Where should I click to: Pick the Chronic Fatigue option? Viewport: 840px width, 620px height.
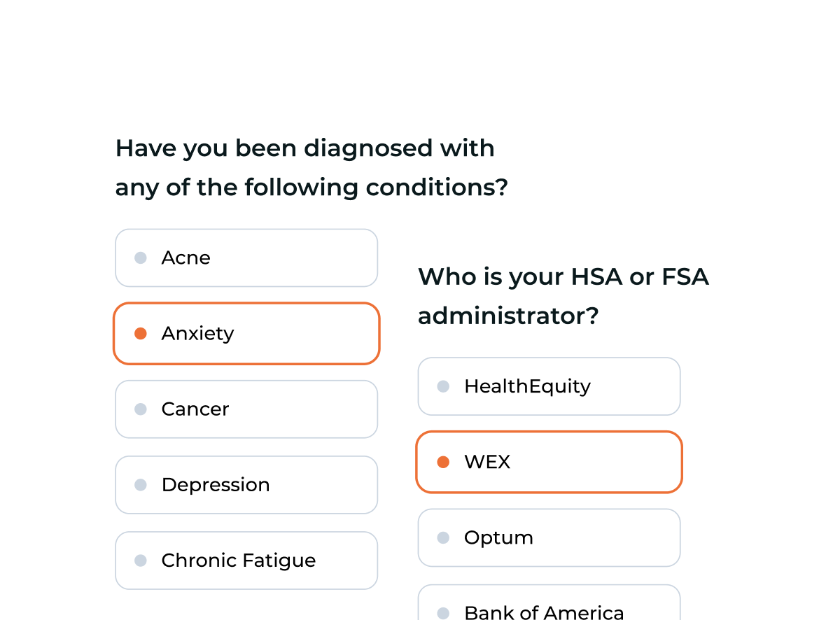coord(246,560)
